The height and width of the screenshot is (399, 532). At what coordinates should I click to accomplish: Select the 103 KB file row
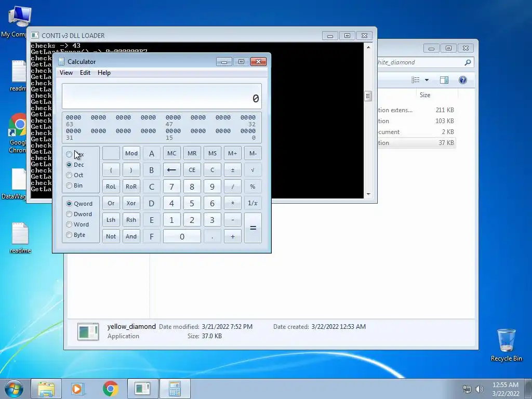pyautogui.click(x=416, y=121)
